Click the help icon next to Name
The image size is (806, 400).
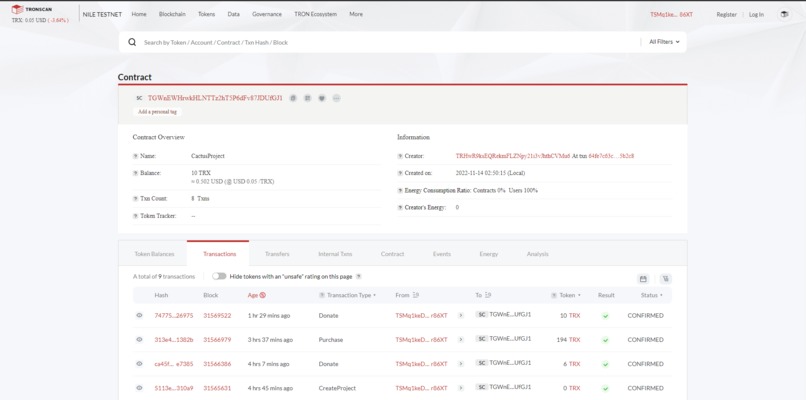click(135, 156)
